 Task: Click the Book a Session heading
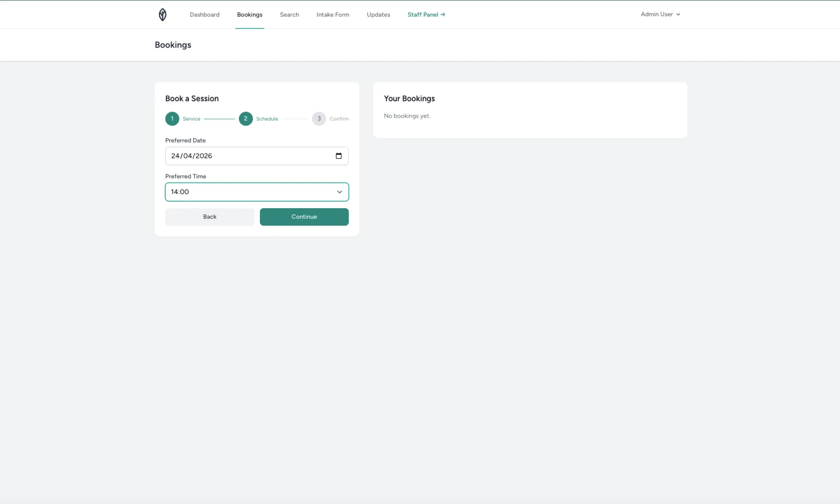(x=192, y=98)
